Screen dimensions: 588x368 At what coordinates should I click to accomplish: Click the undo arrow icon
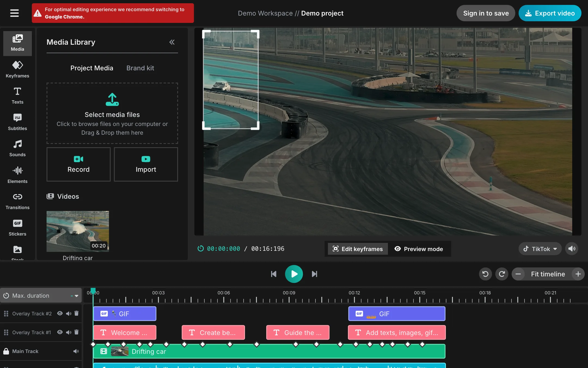485,274
